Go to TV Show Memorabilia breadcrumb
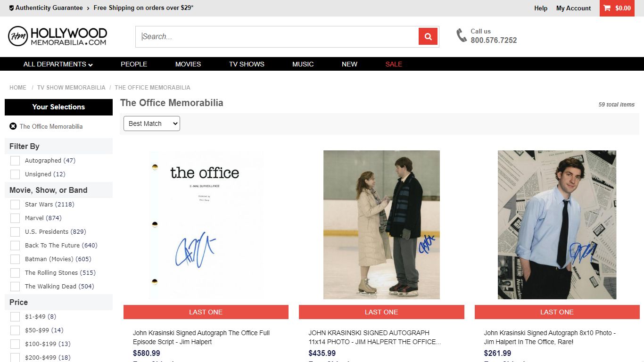 tap(71, 88)
